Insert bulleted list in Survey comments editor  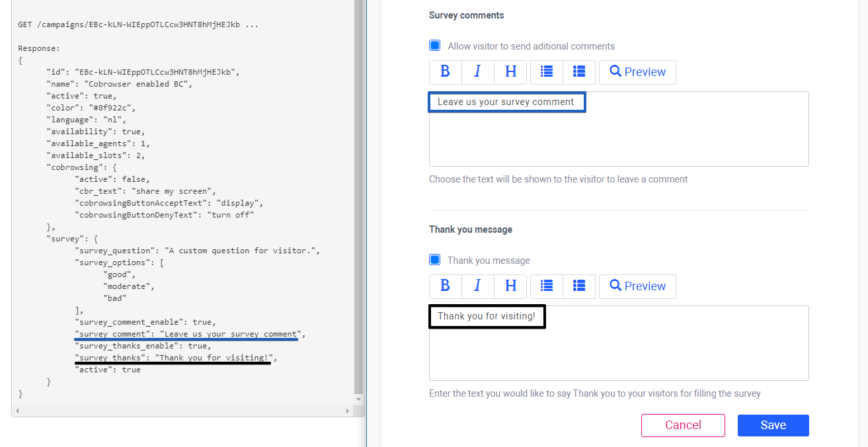click(546, 71)
